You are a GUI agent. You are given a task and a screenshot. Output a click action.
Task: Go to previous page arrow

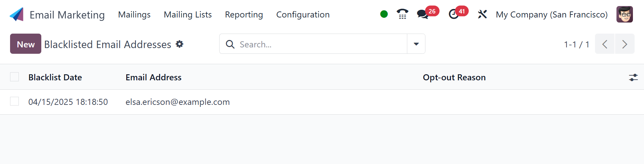tap(605, 44)
